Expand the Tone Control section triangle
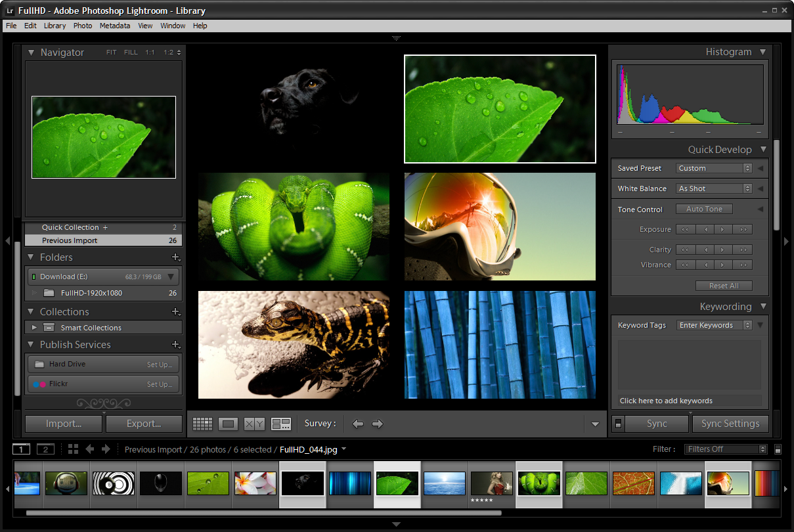The width and height of the screenshot is (794, 532). (x=761, y=210)
